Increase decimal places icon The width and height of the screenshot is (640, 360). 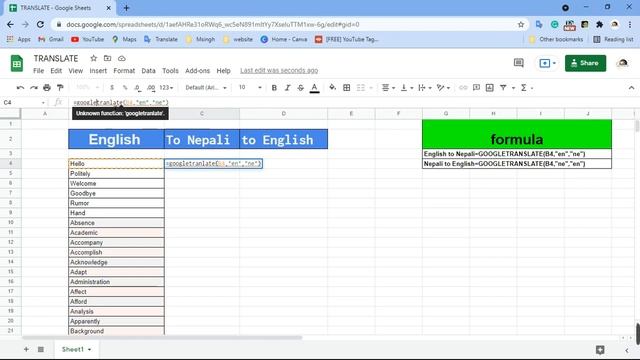[x=151, y=88]
